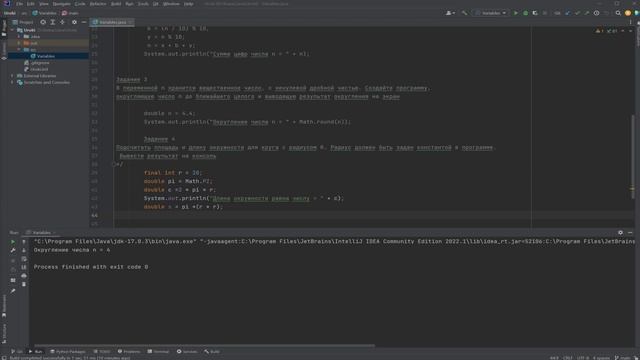Click the orange IDE updates icon at top right
This screenshot has width=640, height=360.
[628, 13]
